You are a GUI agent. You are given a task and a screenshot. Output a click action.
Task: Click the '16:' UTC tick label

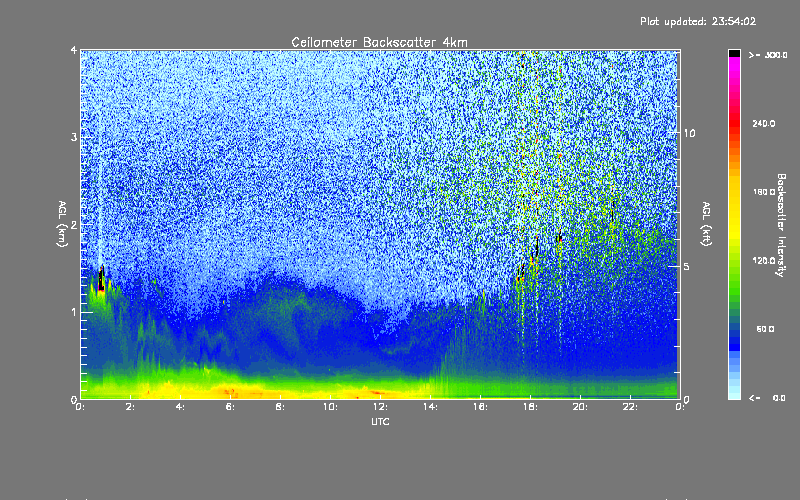(x=480, y=407)
